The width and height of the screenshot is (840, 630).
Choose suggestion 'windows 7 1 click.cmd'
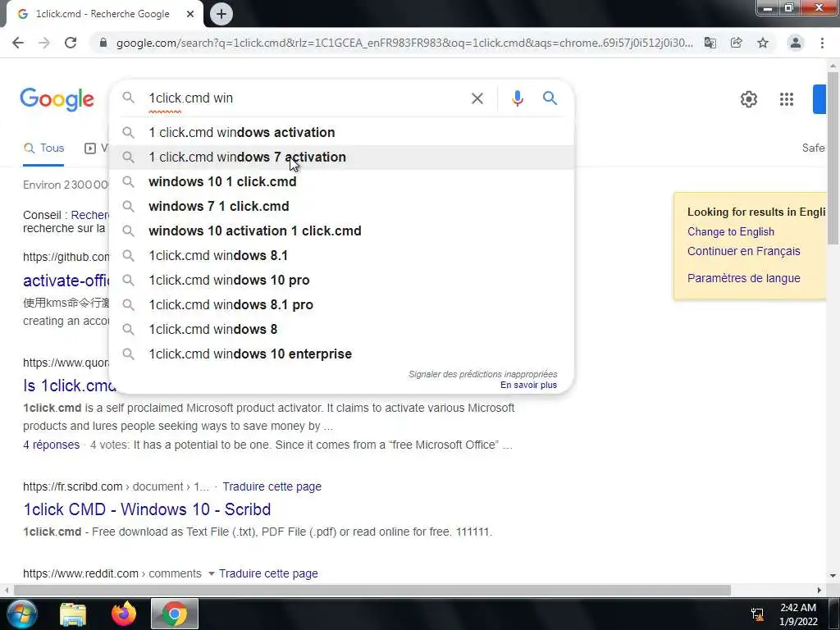click(x=341, y=206)
